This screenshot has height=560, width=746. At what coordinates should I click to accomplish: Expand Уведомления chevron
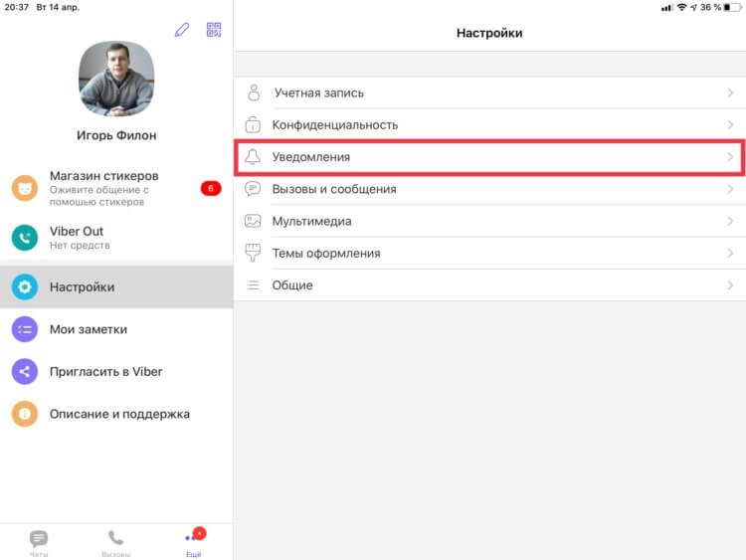730,156
